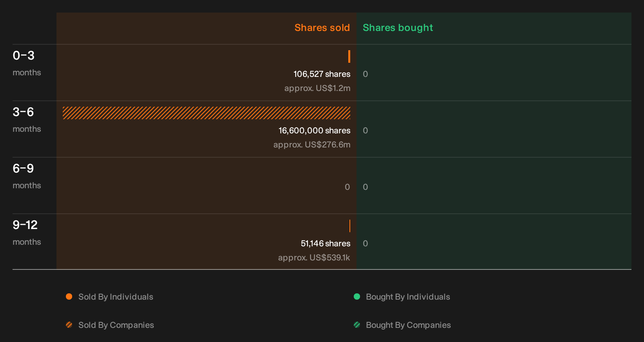
Task: Click the approx. US$539.1k value
Action: tap(314, 258)
